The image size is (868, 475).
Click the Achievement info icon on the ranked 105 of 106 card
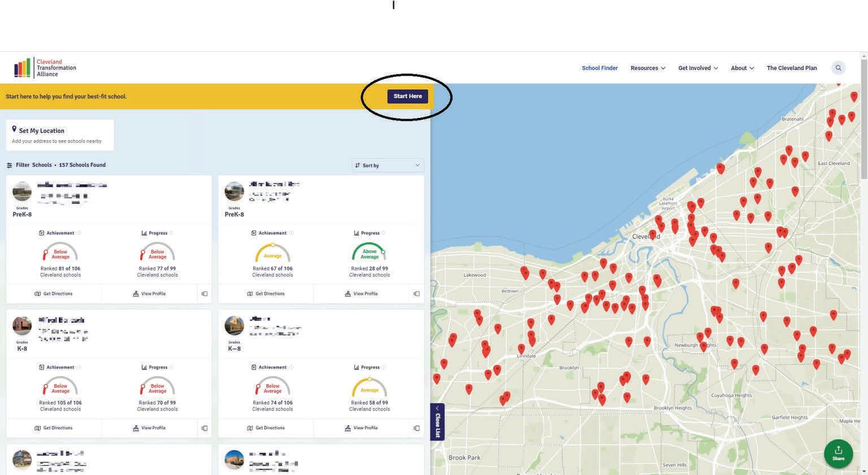(x=79, y=368)
